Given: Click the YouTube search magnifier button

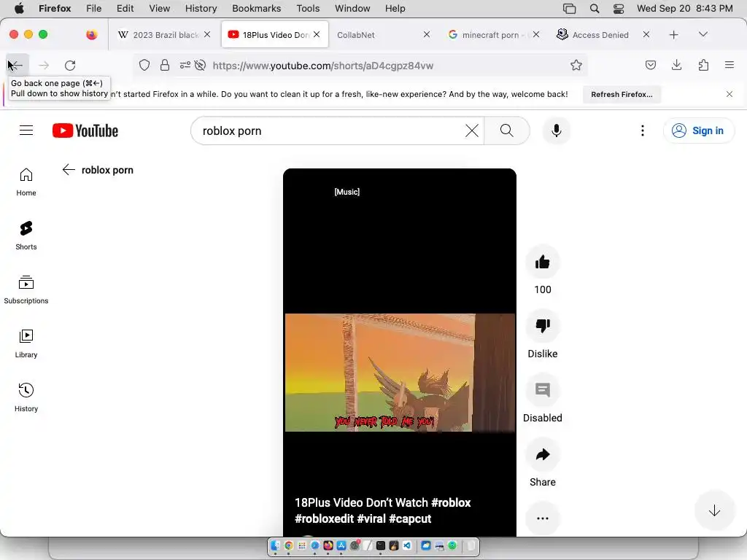Looking at the screenshot, I should (507, 131).
